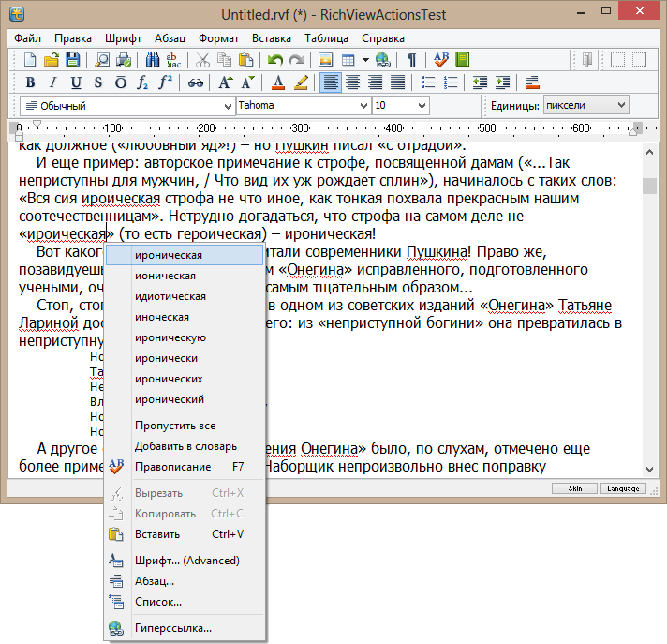Toggle align left paragraph button
Image resolution: width=667 pixels, height=644 pixels.
(x=330, y=82)
